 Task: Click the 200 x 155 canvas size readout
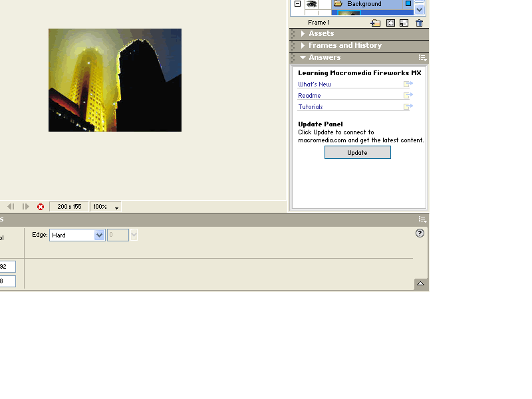pos(69,207)
